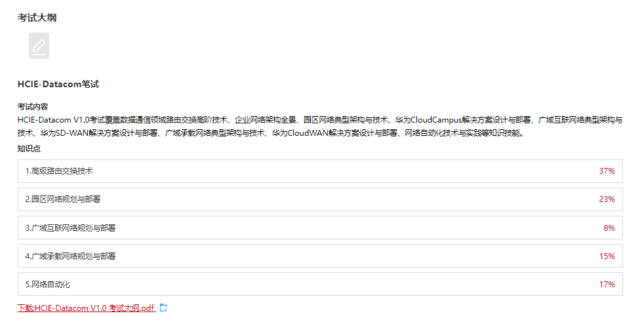Screen dimensions: 644x322
Task: Click the exam outline edit pencil icon
Action: [x=39, y=46]
